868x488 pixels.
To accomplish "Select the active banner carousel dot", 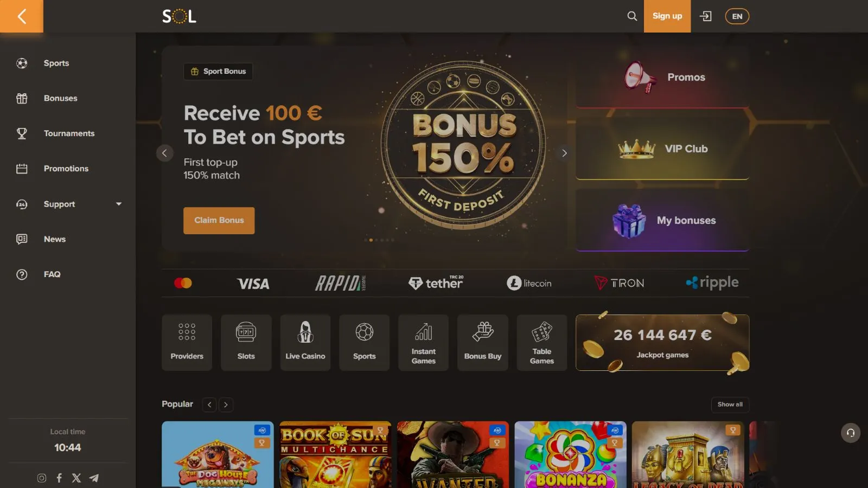I will click(x=371, y=240).
